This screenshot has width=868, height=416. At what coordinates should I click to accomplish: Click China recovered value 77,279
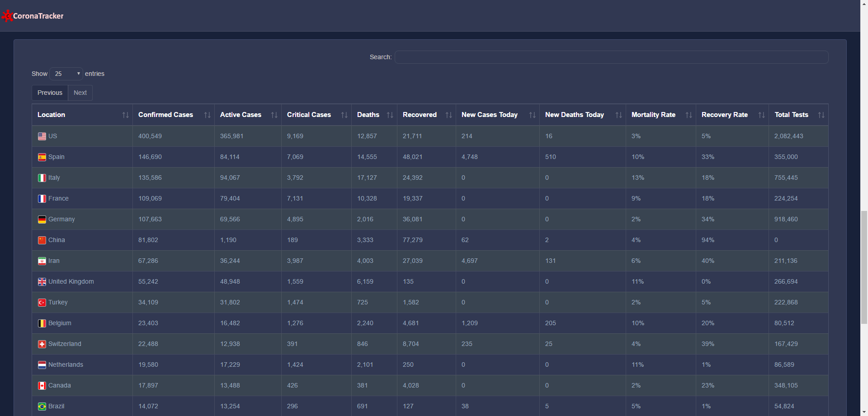pos(413,240)
